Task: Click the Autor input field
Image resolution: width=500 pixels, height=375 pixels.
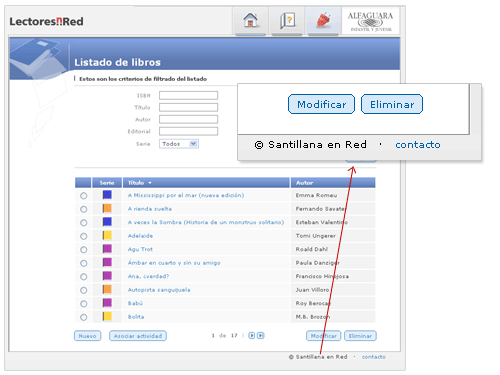Action: point(188,119)
